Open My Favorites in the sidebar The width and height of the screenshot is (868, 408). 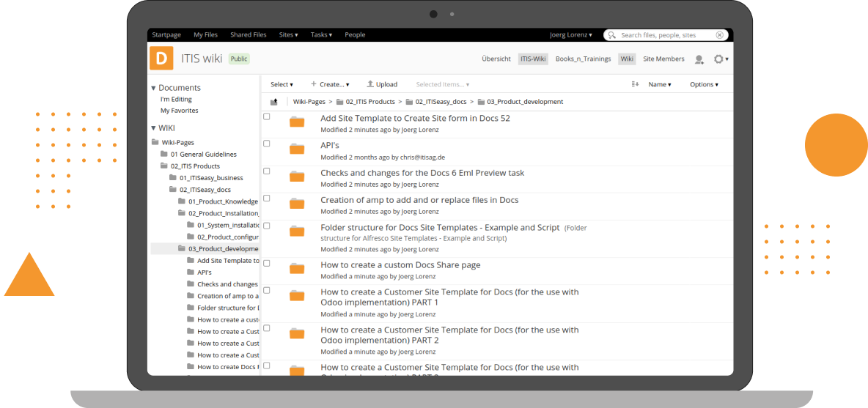tap(179, 111)
